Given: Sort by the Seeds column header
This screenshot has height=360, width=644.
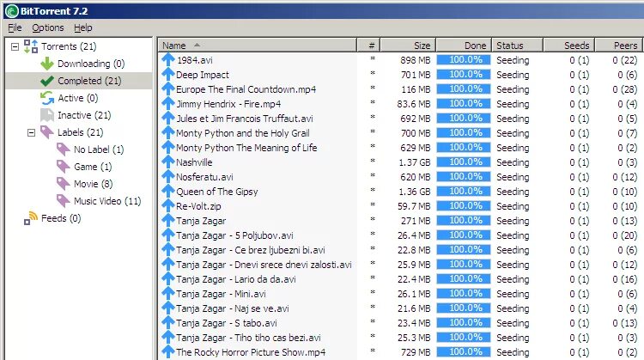Looking at the screenshot, I should pyautogui.click(x=569, y=46).
